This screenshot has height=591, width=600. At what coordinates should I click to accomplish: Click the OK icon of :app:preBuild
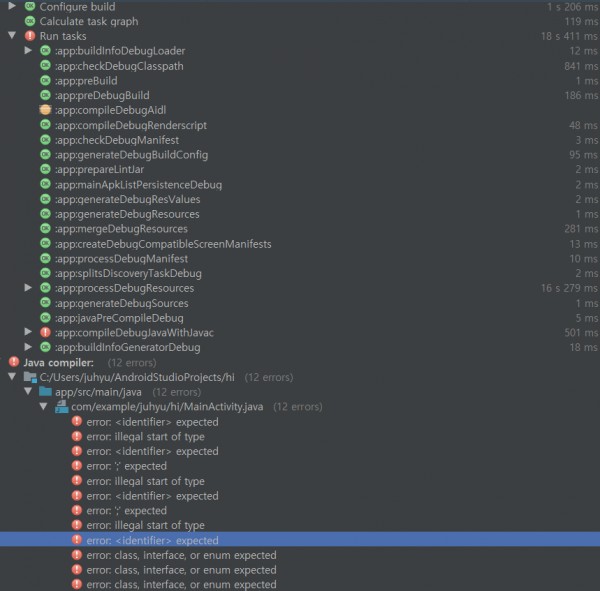[x=46, y=80]
